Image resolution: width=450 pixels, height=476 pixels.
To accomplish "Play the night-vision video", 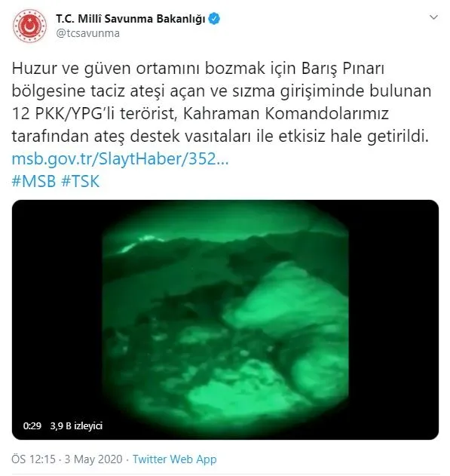I will [225, 320].
